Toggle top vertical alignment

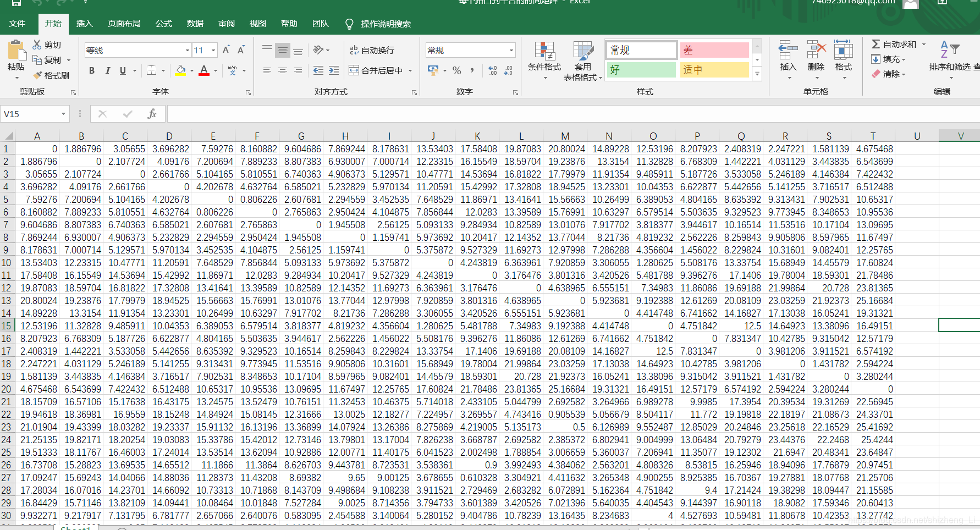point(267,50)
